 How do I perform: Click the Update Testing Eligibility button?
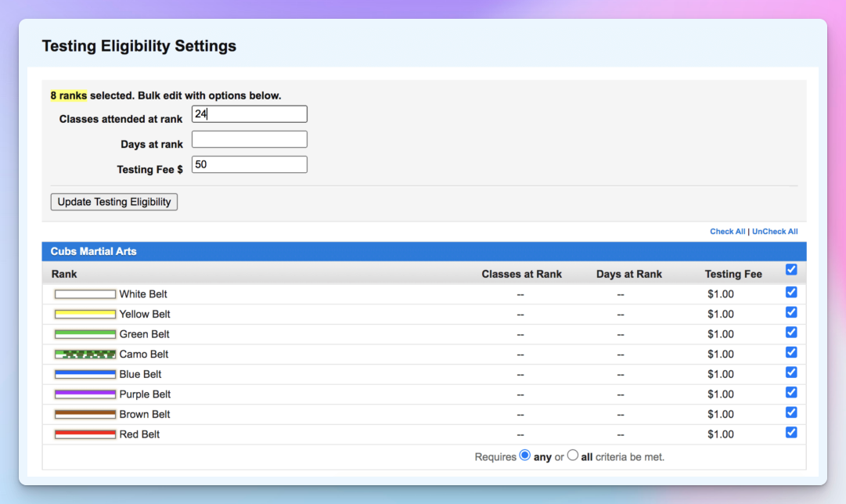coord(113,202)
